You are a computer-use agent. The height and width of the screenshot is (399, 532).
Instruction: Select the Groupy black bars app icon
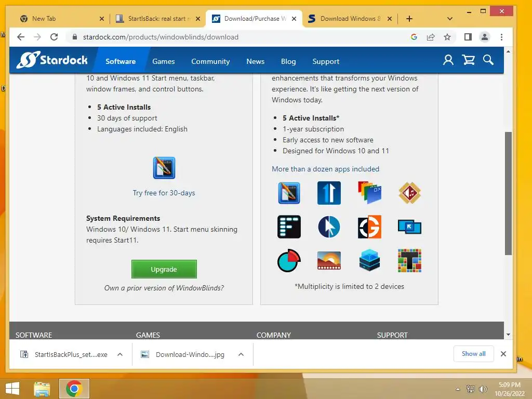point(289,227)
